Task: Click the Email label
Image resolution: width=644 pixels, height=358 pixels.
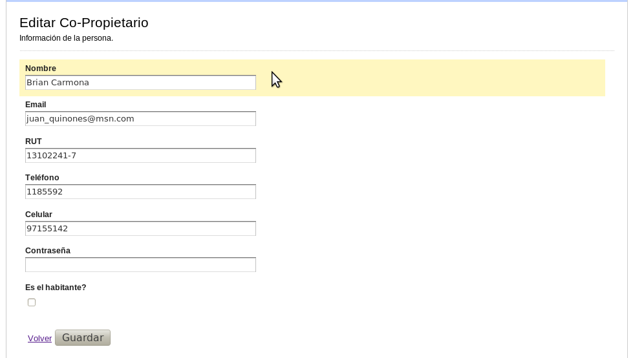Action: tap(36, 105)
